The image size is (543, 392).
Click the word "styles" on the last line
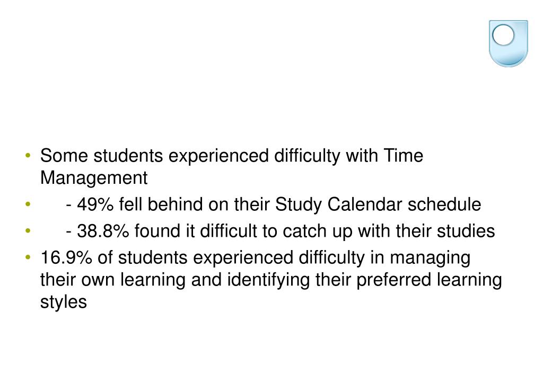point(64,302)
